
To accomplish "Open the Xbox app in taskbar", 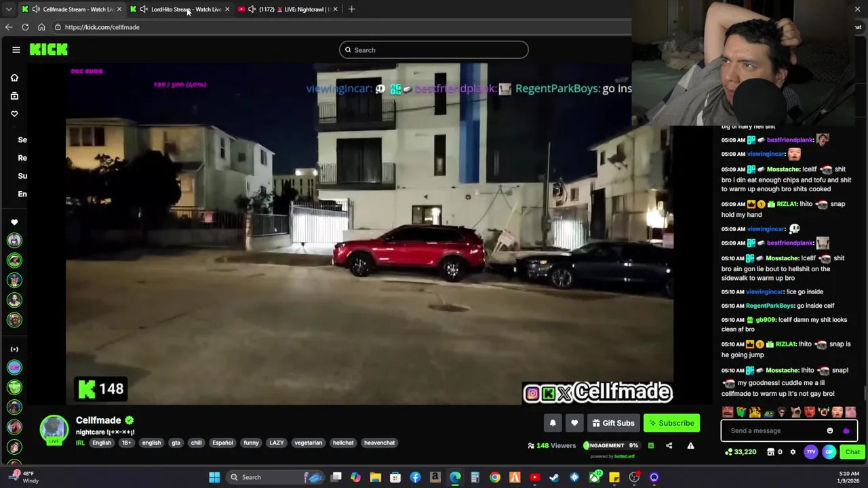I will pyautogui.click(x=594, y=477).
